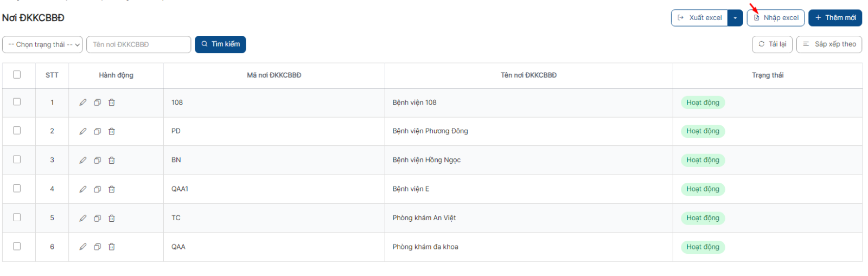Image resolution: width=868 pixels, height=276 pixels.
Task: Copy the Phòng khám đa khoa row
Action: pos(97,247)
